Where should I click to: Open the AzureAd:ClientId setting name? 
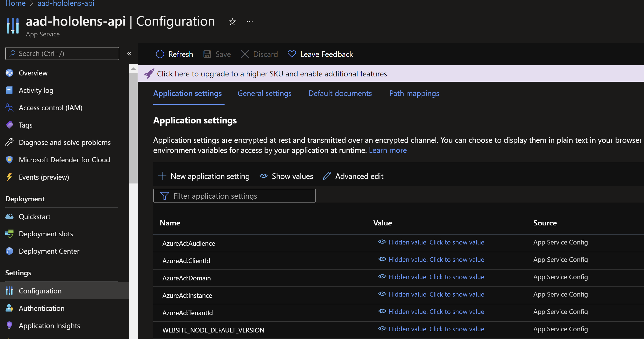pos(186,260)
